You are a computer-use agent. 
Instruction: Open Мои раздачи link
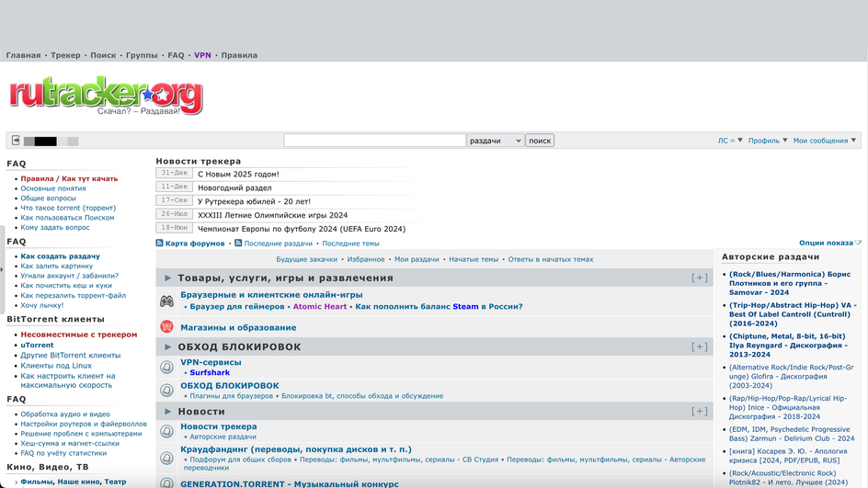tap(417, 259)
